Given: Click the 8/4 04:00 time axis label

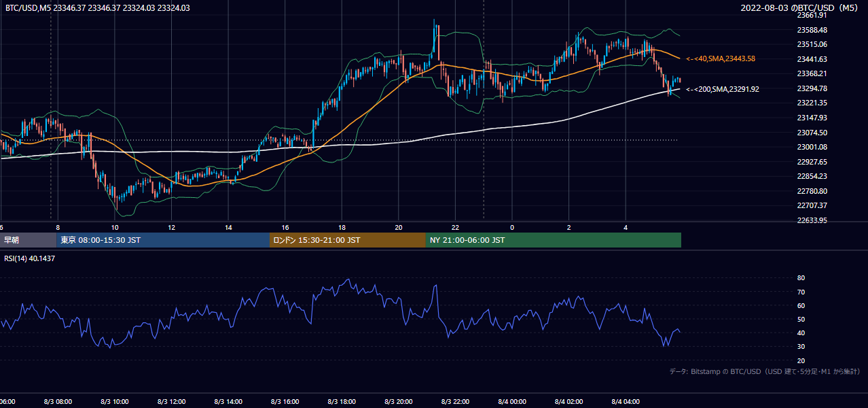Looking at the screenshot, I should coord(626,402).
